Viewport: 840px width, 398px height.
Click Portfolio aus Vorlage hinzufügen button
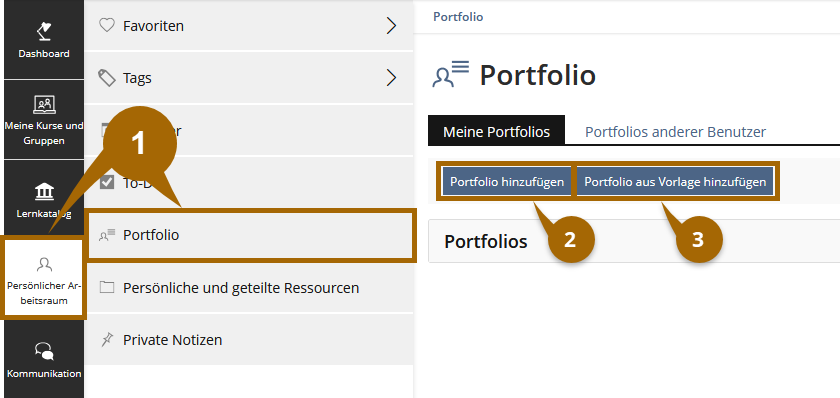(675, 182)
